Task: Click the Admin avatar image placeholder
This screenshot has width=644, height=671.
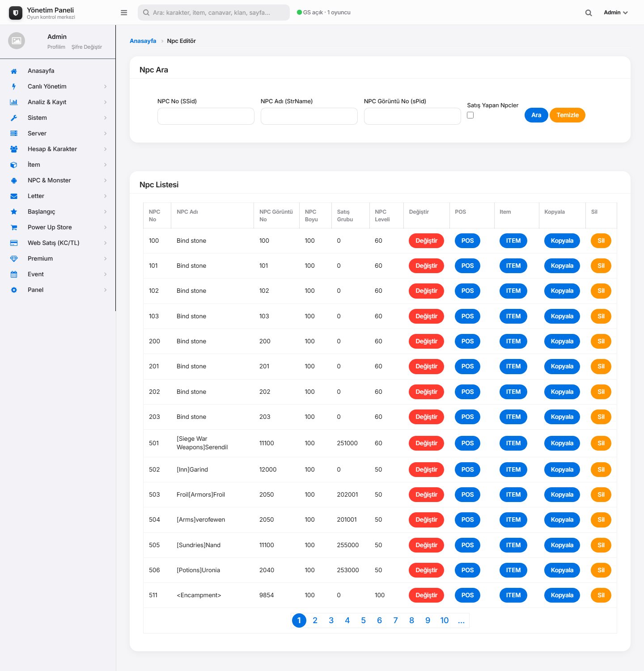Action: [17, 41]
